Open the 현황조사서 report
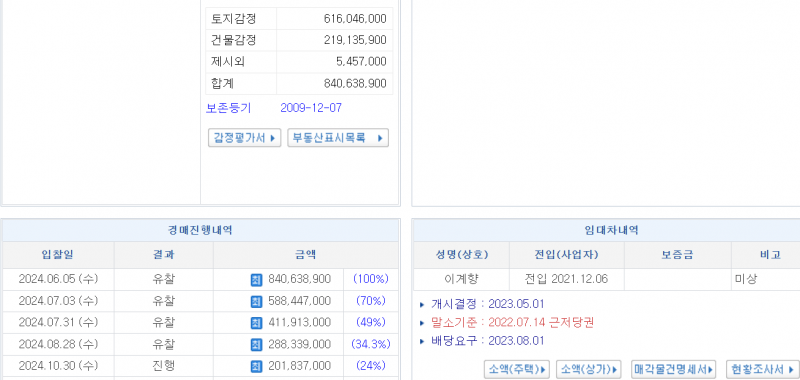 click(762, 369)
